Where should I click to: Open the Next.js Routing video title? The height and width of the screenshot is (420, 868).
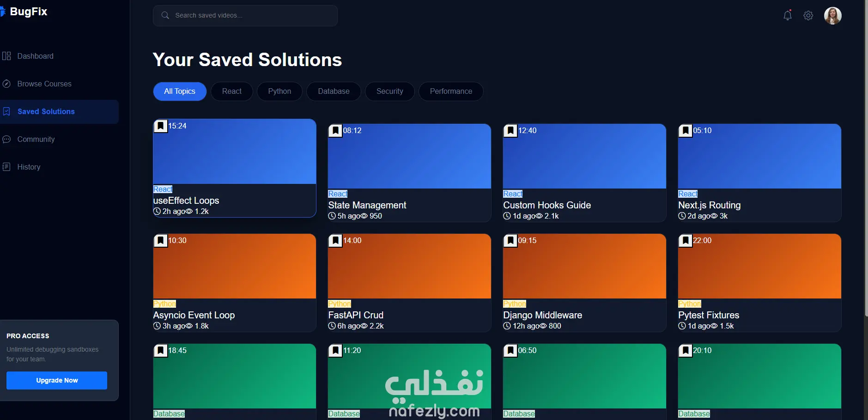[709, 205]
